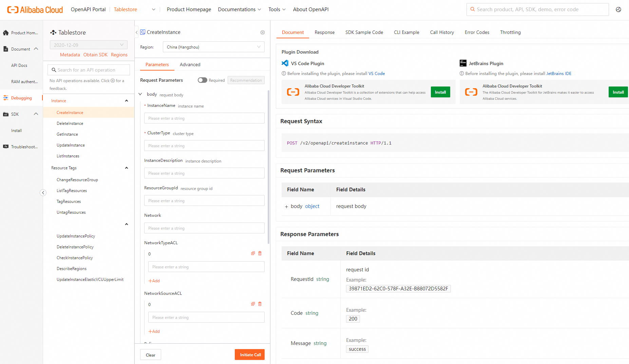This screenshot has height=364, width=629.
Task: Click the magnifier icon in API operation search
Action: pyautogui.click(x=54, y=70)
